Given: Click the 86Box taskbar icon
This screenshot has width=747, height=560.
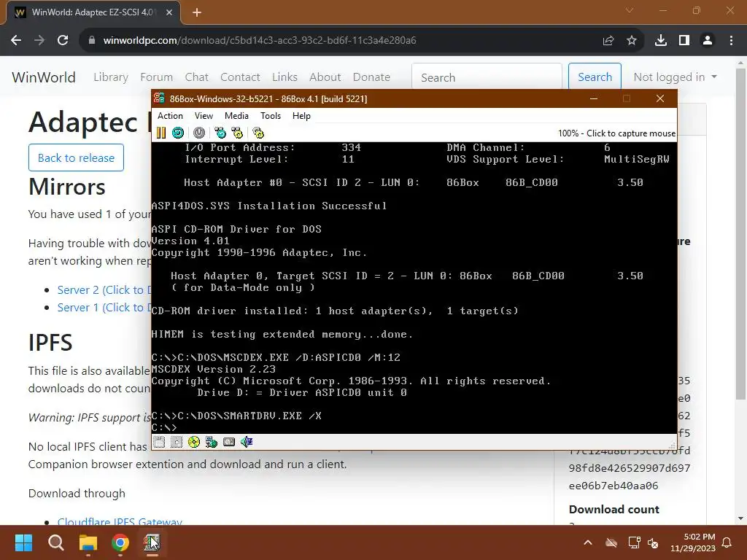Looking at the screenshot, I should click(152, 542).
